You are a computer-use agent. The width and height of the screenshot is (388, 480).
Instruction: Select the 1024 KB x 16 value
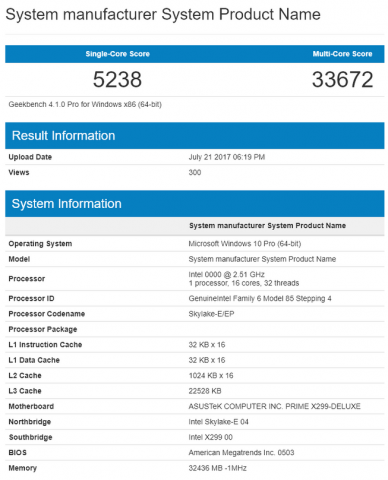click(211, 375)
